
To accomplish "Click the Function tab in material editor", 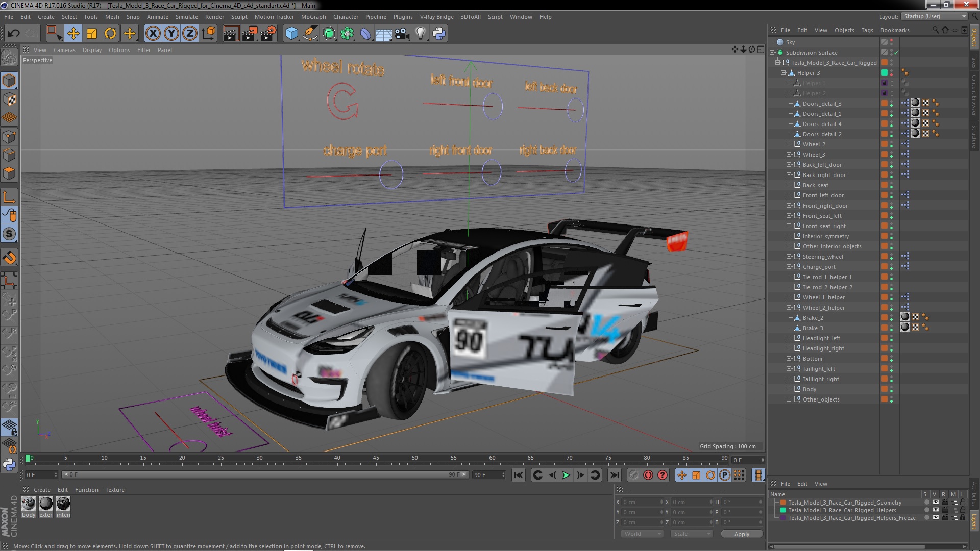I will pyautogui.click(x=85, y=490).
